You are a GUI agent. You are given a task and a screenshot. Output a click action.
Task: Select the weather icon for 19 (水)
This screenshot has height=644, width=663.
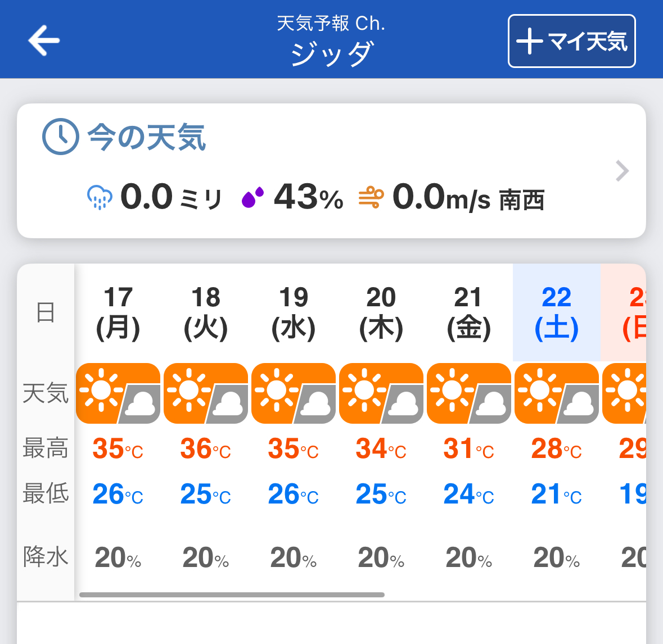click(294, 393)
